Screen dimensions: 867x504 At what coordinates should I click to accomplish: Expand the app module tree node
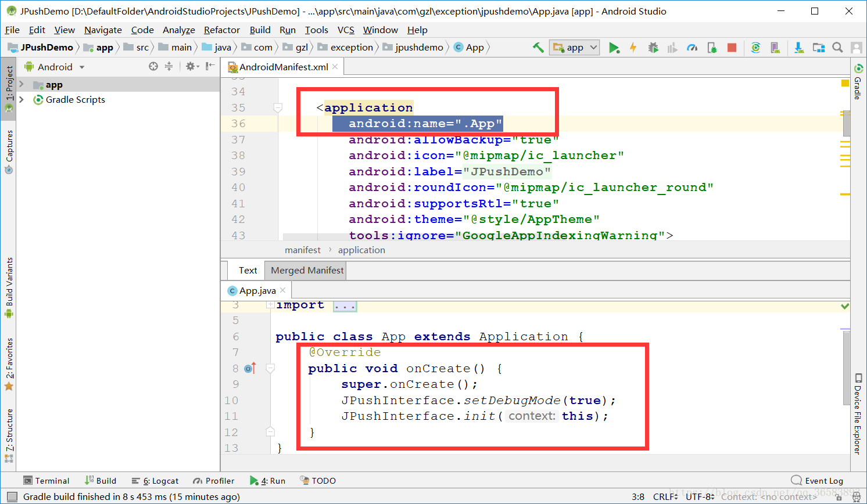click(22, 85)
